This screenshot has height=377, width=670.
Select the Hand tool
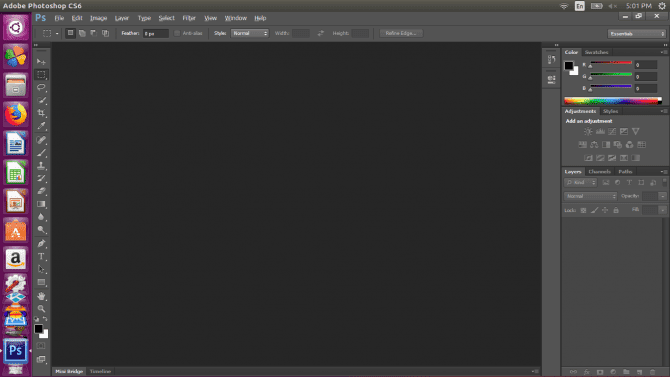click(x=41, y=296)
